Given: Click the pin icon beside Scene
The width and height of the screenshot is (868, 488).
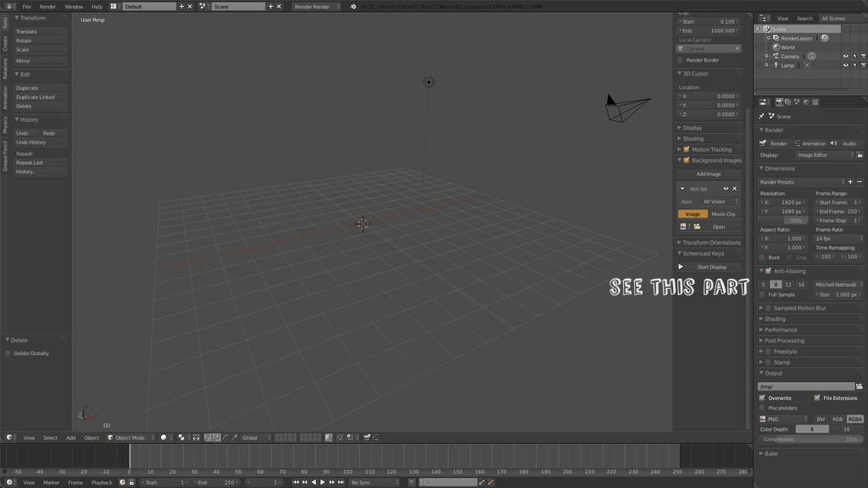Looking at the screenshot, I should 762,116.
